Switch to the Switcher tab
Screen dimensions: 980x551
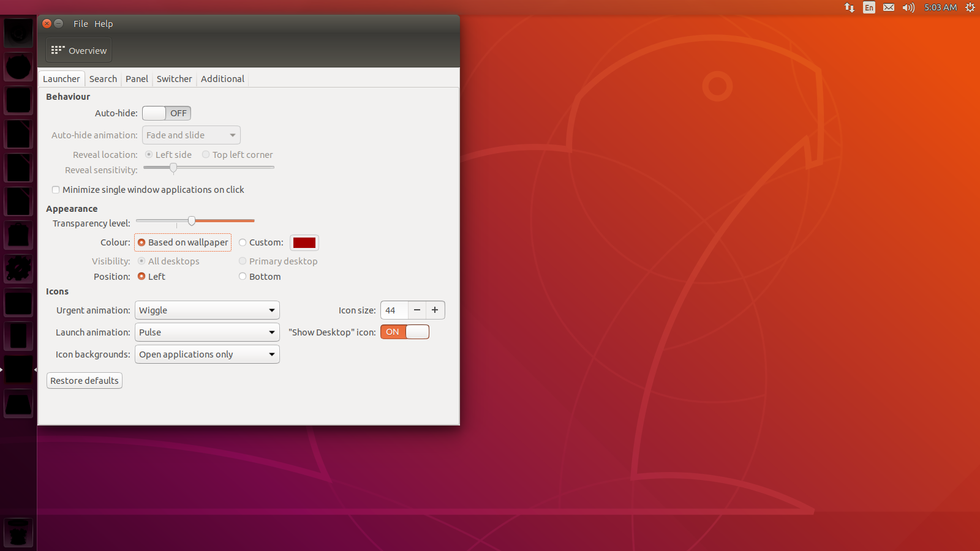(174, 78)
